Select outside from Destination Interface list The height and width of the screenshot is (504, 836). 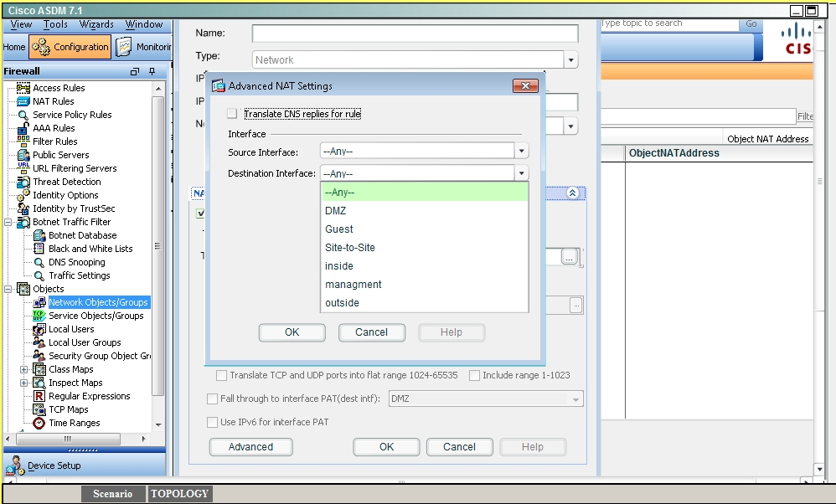[x=425, y=302]
